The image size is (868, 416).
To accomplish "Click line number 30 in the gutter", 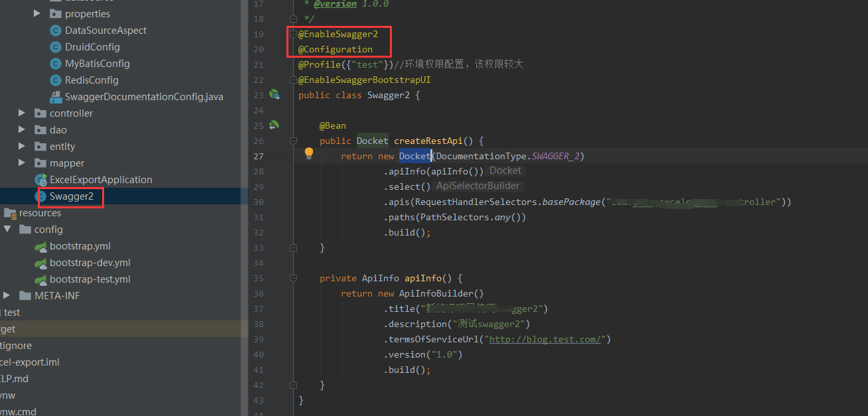I will coord(258,202).
